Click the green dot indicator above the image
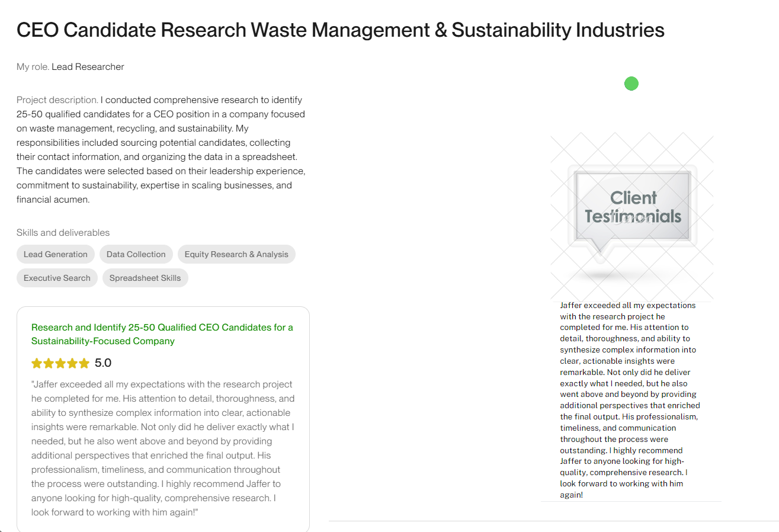The image size is (779, 532). pos(631,84)
